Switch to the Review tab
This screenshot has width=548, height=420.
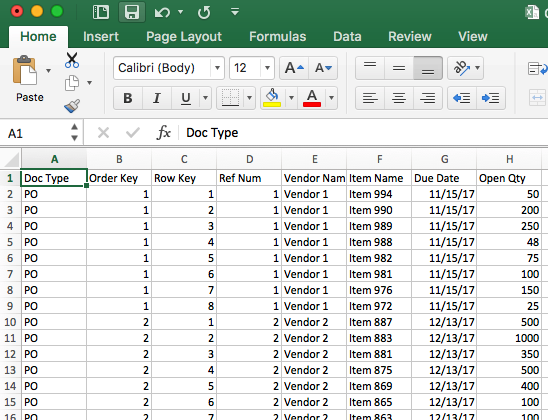pos(410,37)
